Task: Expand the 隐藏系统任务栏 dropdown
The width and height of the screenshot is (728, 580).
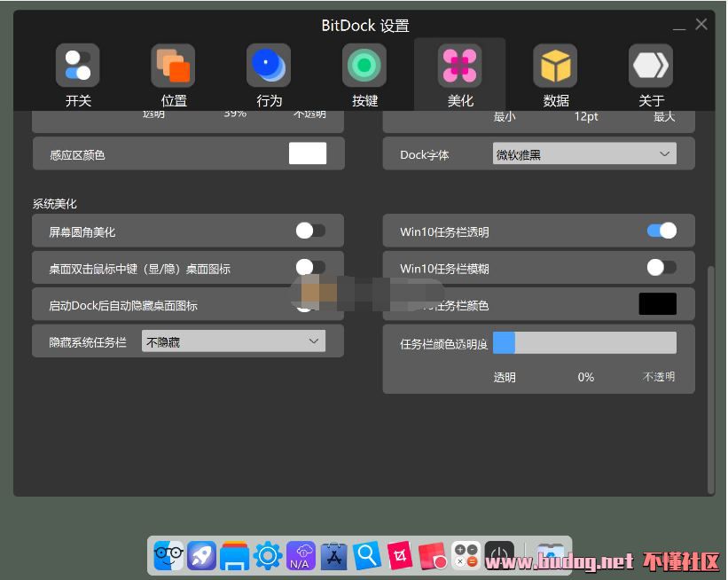Action: coord(233,341)
